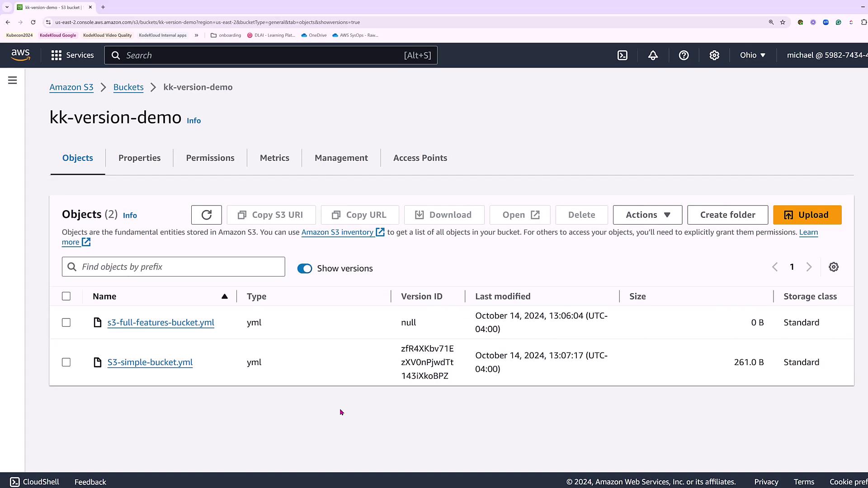Sort by the Name column header arrow
The height and width of the screenshot is (488, 868).
point(224,296)
